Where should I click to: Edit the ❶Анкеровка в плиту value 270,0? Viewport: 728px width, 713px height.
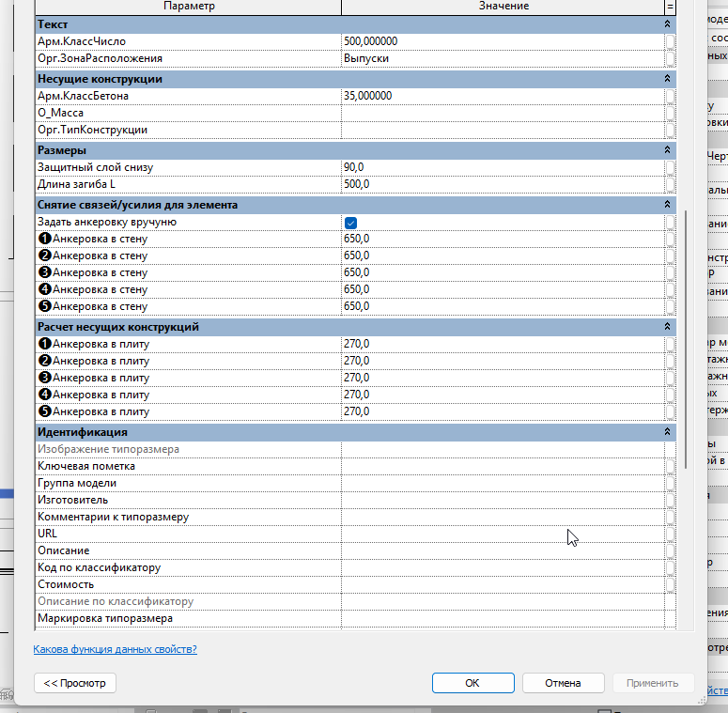click(503, 344)
